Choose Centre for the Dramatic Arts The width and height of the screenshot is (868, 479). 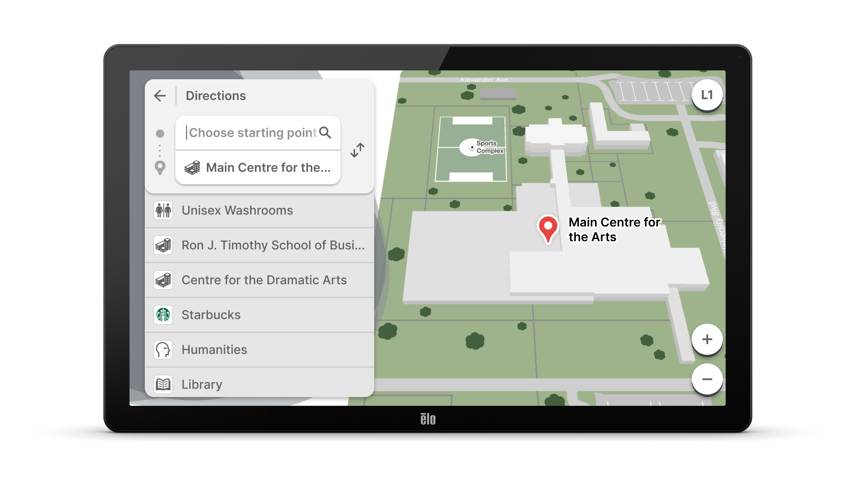tap(264, 280)
